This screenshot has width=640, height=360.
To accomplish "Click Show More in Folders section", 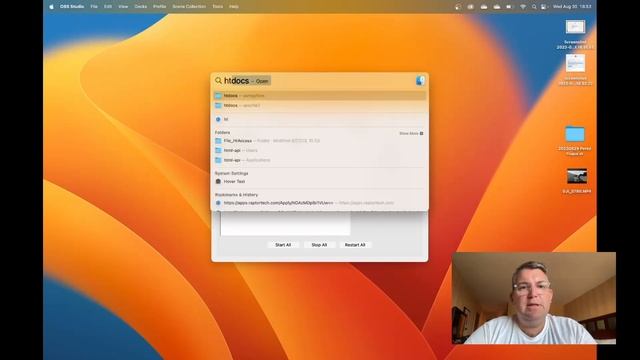I will [x=411, y=133].
